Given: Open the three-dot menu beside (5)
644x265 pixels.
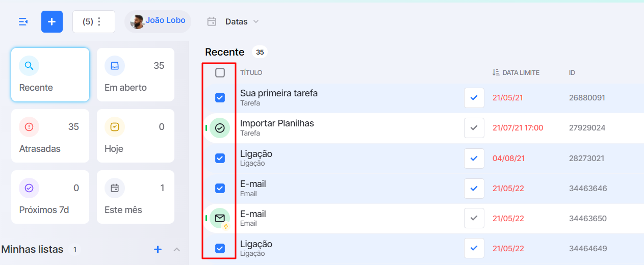Looking at the screenshot, I should (99, 21).
